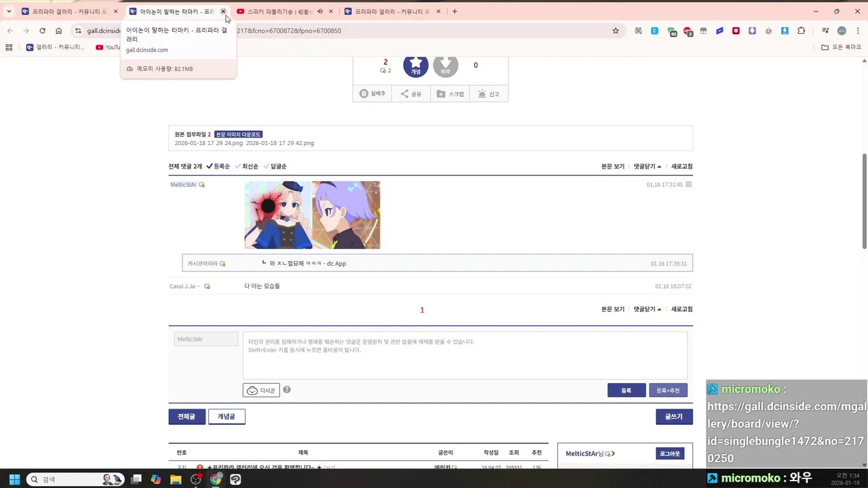Close the 아이논이 말하는 타마키 tab
This screenshot has width=868, height=488.
click(223, 12)
